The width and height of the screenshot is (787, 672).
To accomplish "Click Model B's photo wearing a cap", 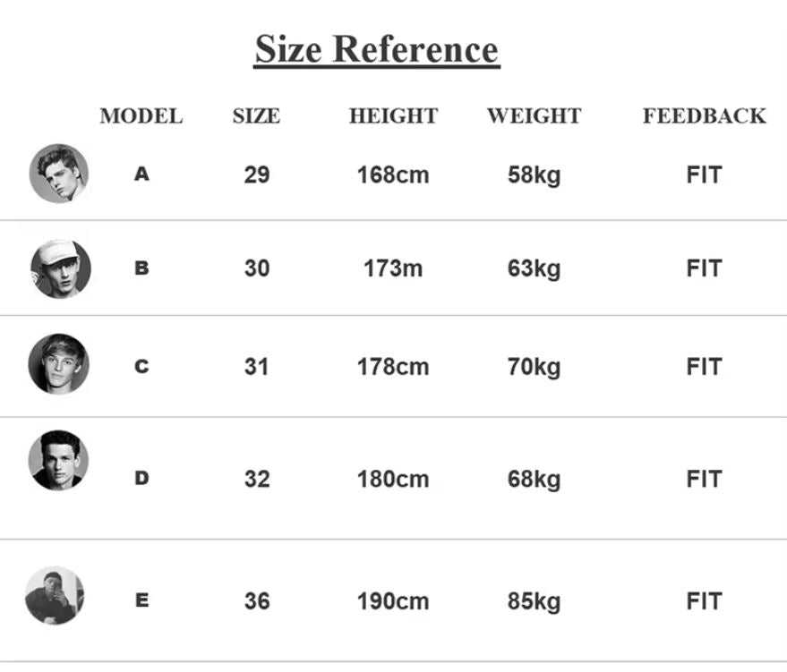I will [60, 268].
